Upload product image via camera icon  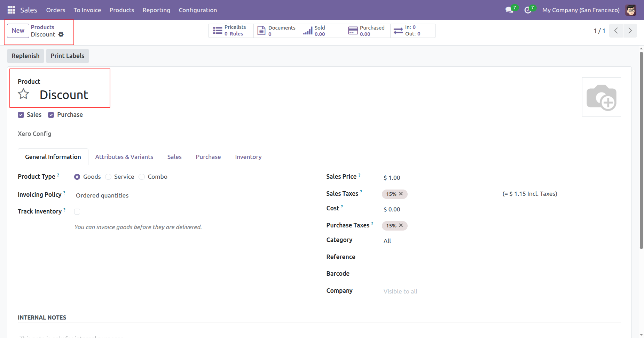(x=601, y=97)
